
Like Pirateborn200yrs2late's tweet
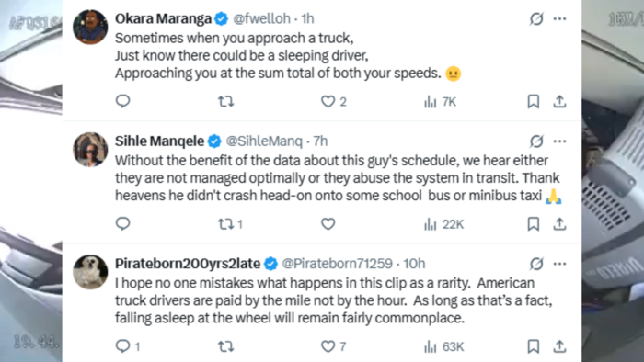pos(333,346)
